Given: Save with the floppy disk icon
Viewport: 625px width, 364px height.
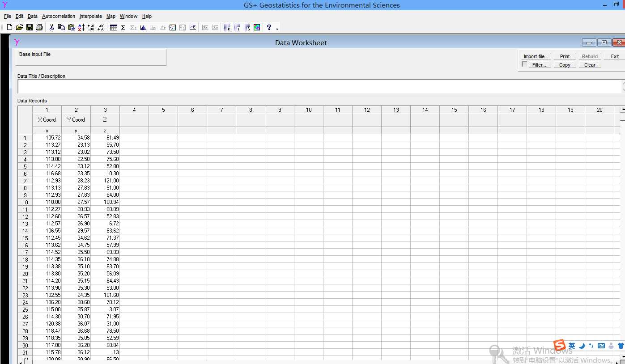Looking at the screenshot, I should (30, 27).
